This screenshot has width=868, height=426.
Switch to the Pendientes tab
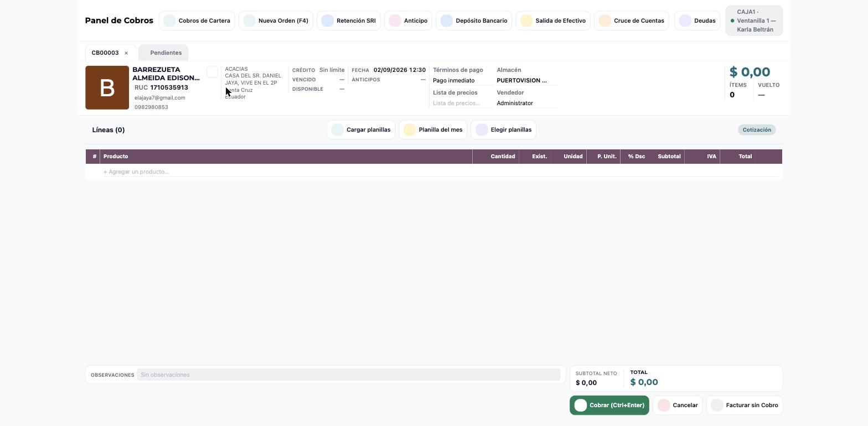coord(164,53)
